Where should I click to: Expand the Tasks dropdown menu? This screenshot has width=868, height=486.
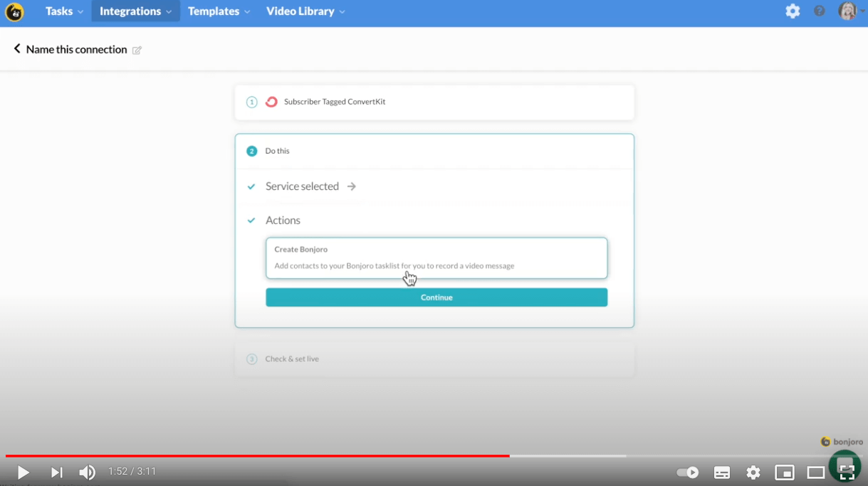pyautogui.click(x=64, y=11)
